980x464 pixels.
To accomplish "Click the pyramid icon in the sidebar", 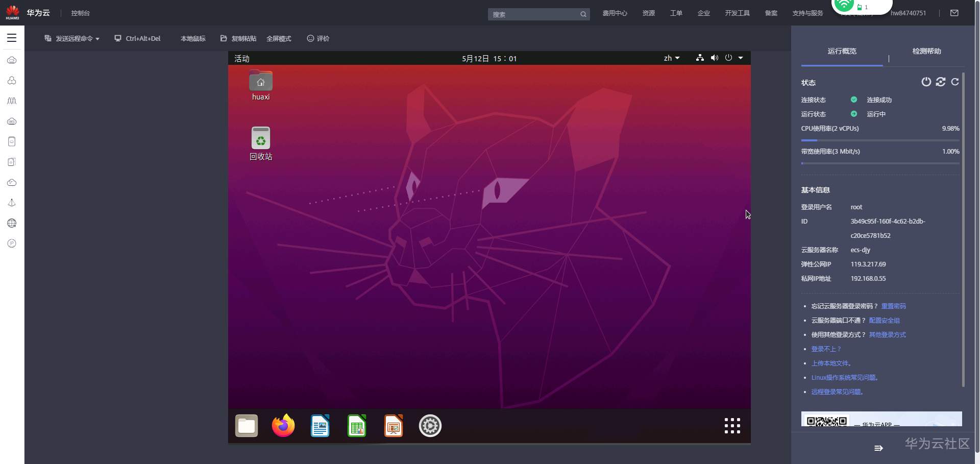I will click(x=12, y=203).
